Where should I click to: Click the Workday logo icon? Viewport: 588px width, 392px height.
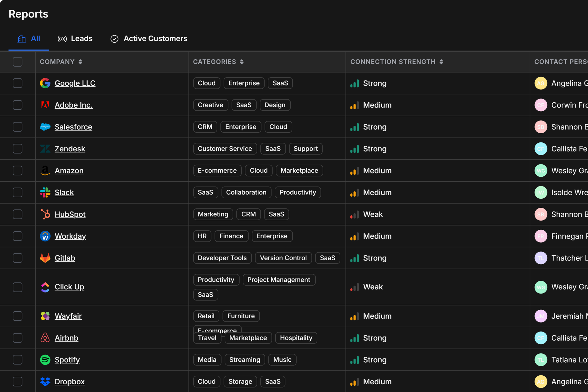[45, 236]
